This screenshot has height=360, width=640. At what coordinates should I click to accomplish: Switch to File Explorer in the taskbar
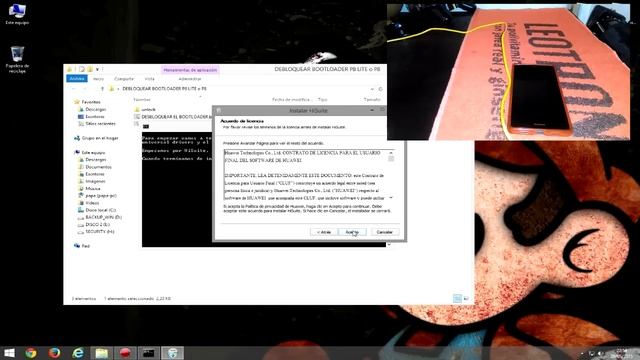click(102, 353)
